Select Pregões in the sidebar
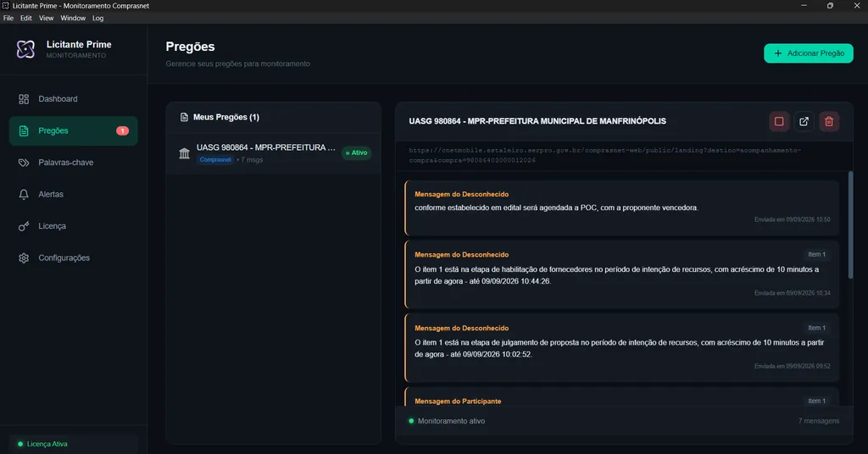 point(74,131)
